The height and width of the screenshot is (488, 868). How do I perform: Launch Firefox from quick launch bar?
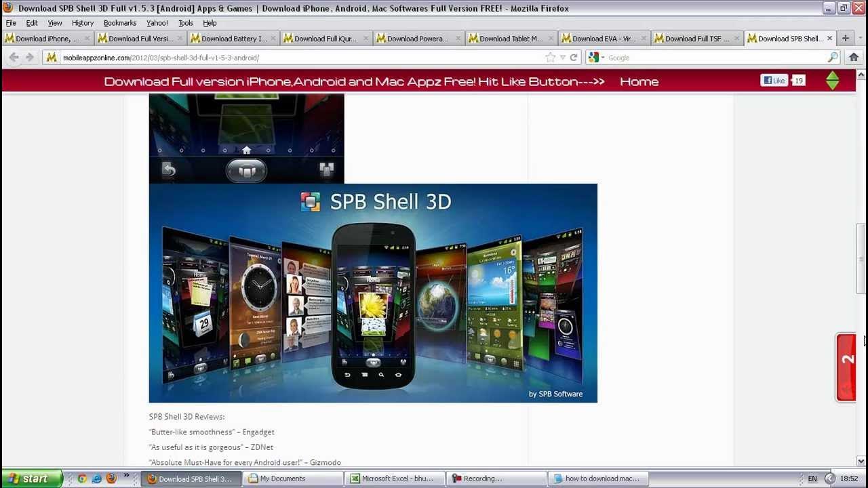pos(111,479)
